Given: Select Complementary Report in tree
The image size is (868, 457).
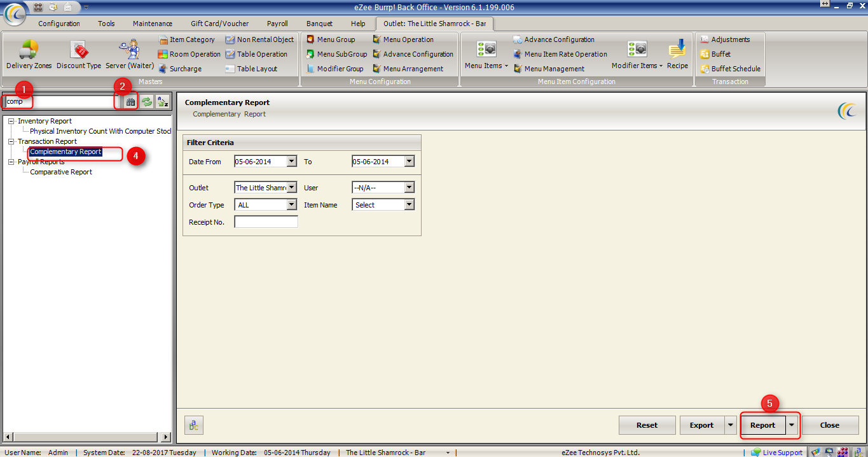Looking at the screenshot, I should pos(65,151).
